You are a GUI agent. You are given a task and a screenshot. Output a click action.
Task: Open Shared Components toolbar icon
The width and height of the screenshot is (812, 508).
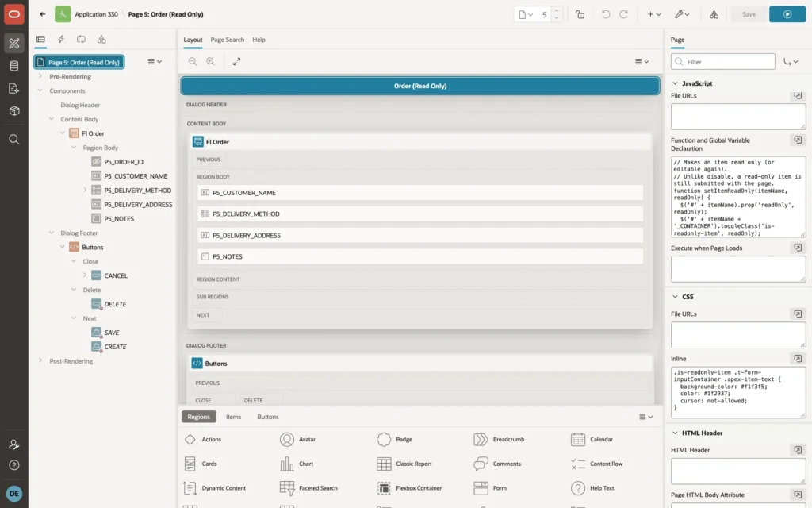coord(714,14)
